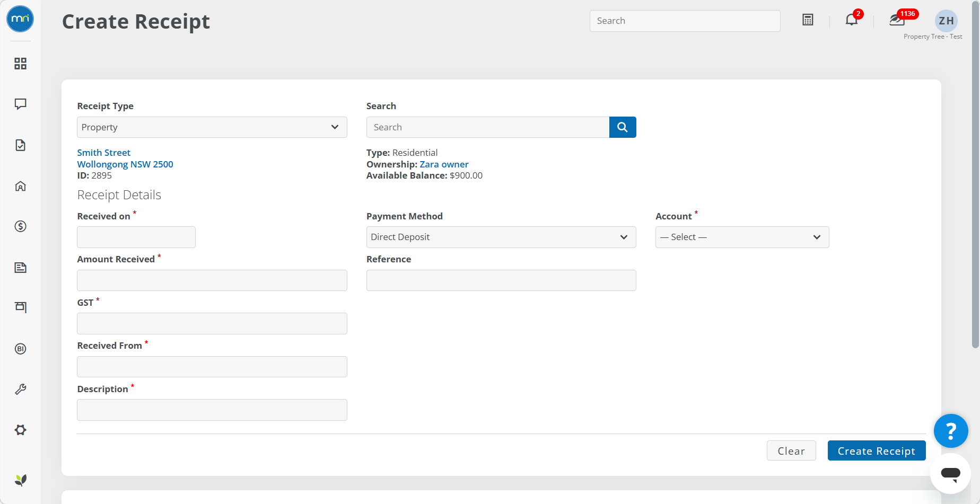980x504 pixels.
Task: Focus the top global Search field
Action: point(685,21)
